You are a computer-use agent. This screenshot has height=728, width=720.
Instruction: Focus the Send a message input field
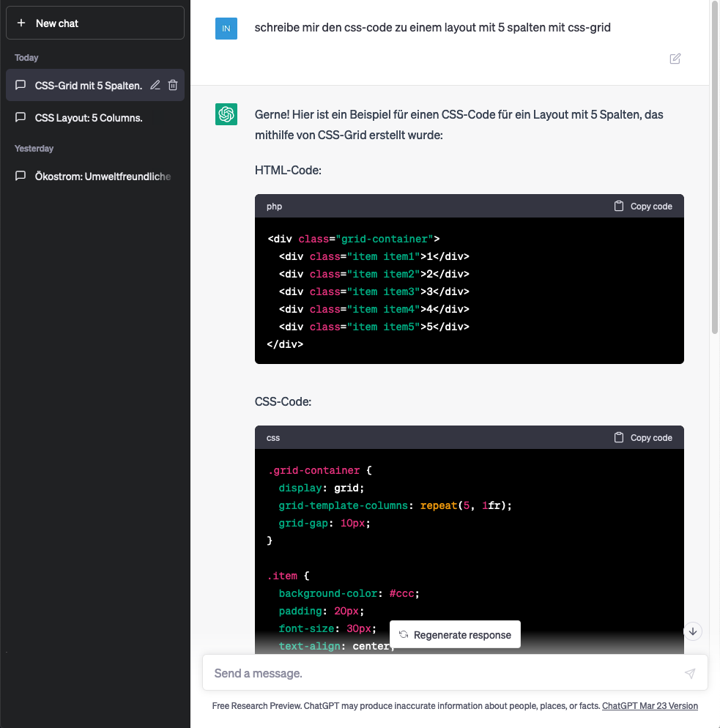click(x=443, y=673)
